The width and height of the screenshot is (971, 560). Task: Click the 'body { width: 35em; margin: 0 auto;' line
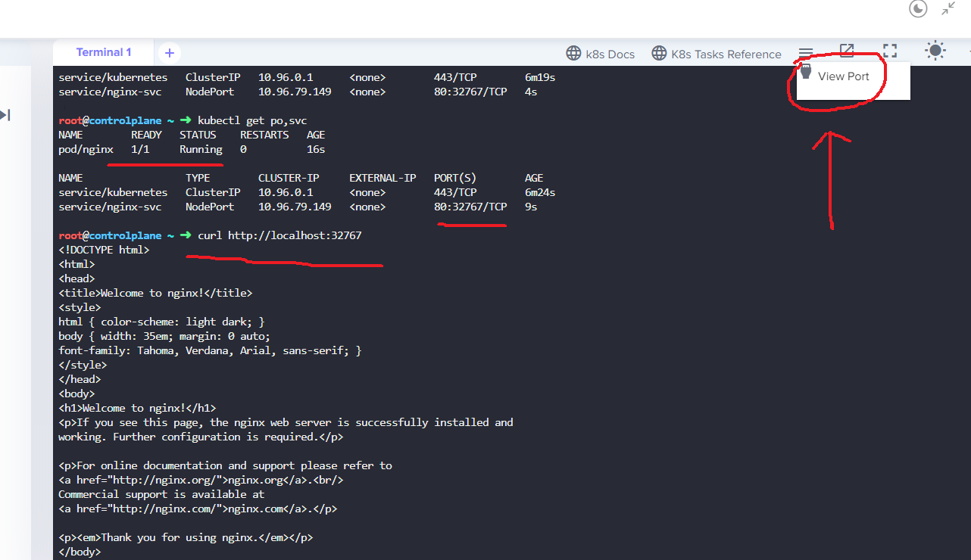pyautogui.click(x=164, y=337)
